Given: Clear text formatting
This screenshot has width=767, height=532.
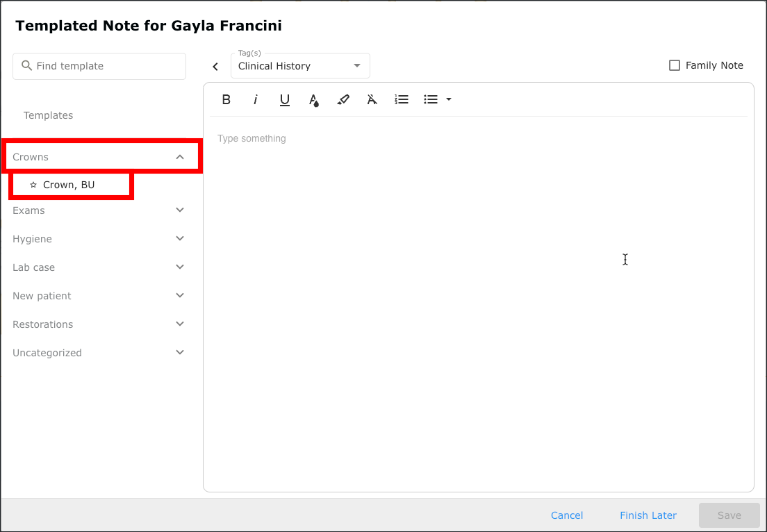Looking at the screenshot, I should [372, 100].
